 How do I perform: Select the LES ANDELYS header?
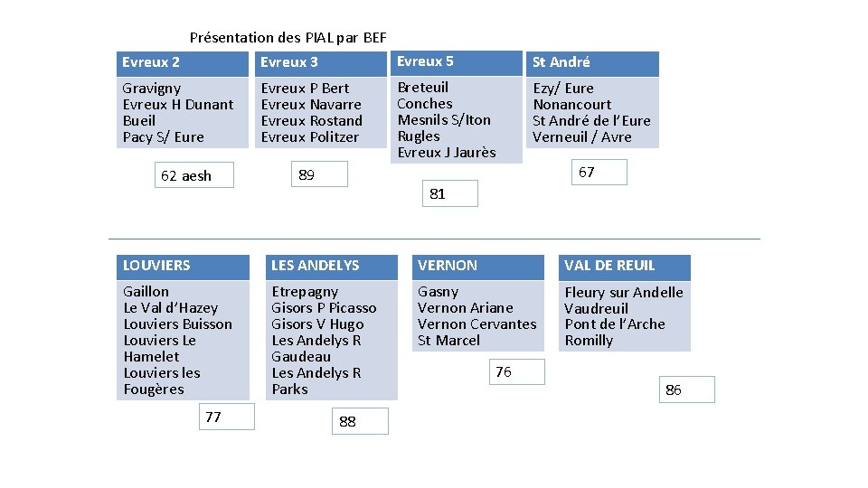(332, 267)
